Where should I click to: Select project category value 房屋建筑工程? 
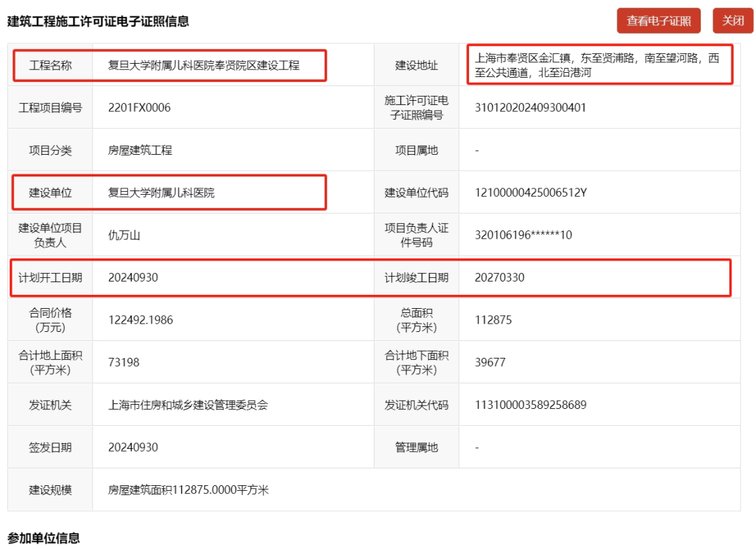[140, 150]
